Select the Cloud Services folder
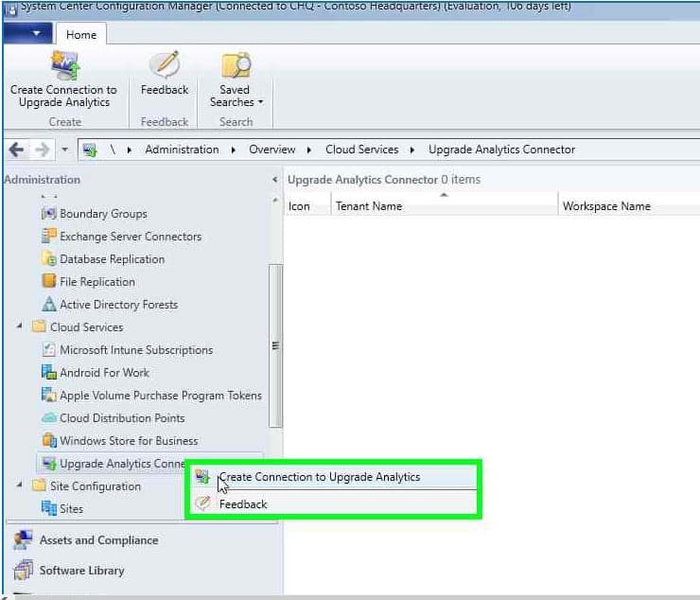The height and width of the screenshot is (600, 700). point(87,327)
